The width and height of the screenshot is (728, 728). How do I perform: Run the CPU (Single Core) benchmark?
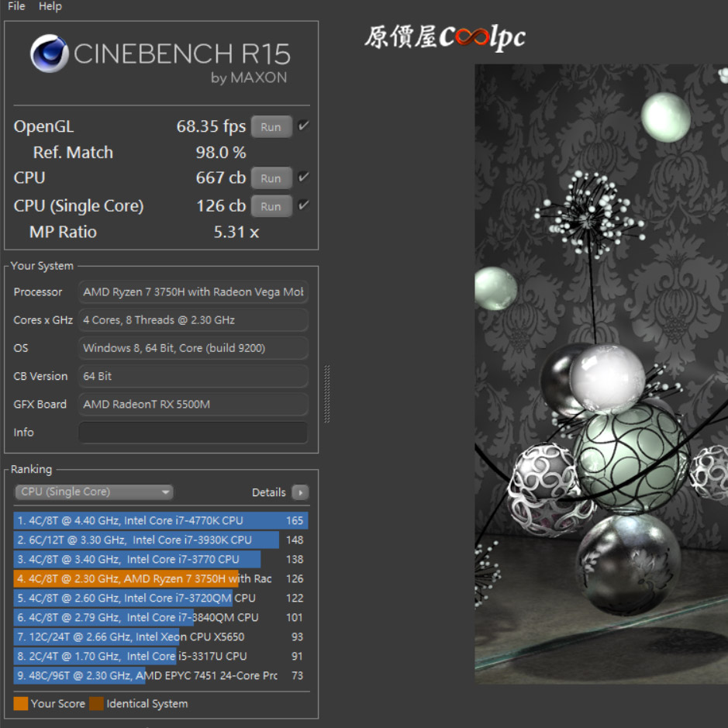(x=271, y=206)
